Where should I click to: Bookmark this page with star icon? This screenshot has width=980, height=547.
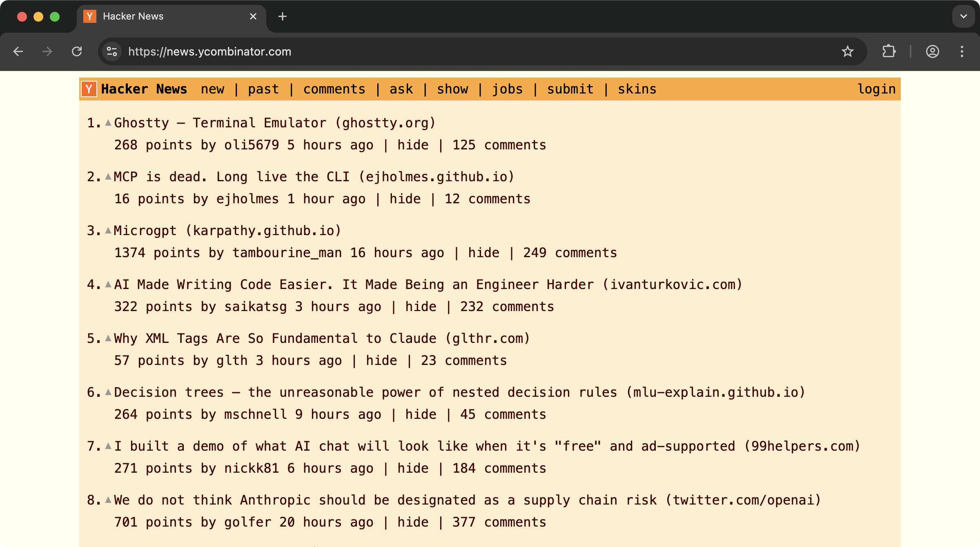[847, 51]
